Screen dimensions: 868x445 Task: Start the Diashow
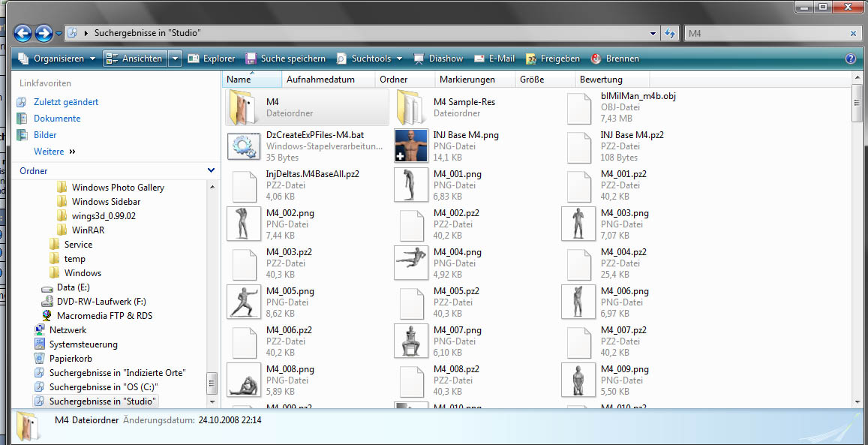438,58
